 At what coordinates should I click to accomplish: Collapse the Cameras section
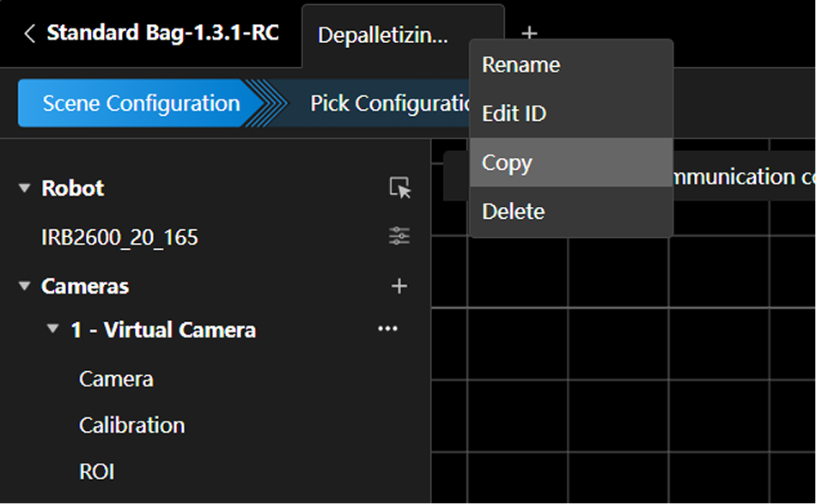[x=24, y=286]
